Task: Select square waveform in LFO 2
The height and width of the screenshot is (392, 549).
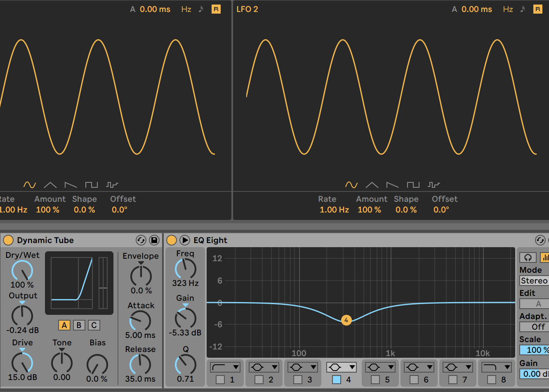Action: coord(413,185)
